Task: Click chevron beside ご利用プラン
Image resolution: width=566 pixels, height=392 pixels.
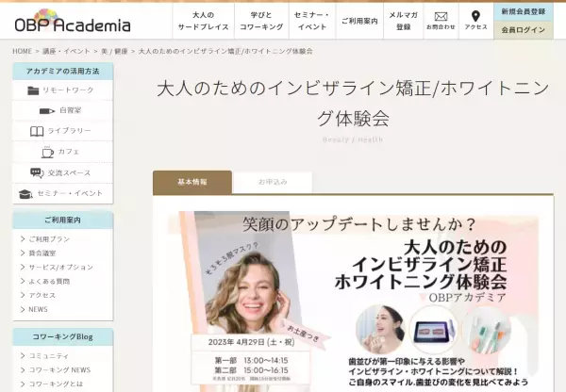Action: pyautogui.click(x=23, y=238)
